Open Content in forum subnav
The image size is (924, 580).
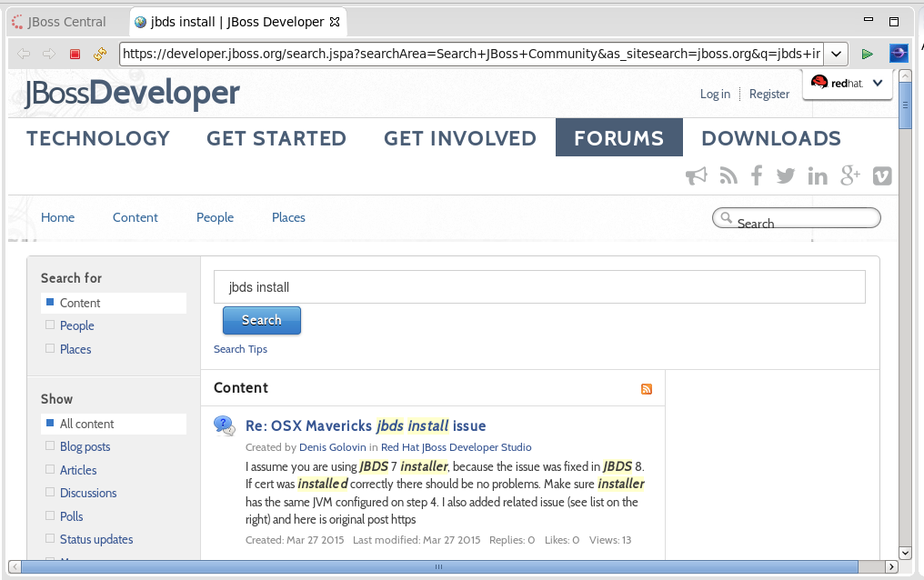click(135, 217)
